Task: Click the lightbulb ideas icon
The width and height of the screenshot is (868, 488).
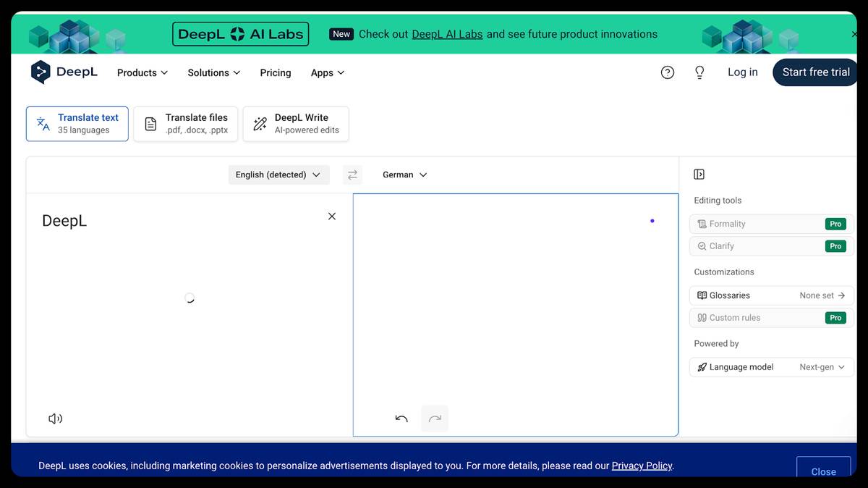Action: [699, 72]
